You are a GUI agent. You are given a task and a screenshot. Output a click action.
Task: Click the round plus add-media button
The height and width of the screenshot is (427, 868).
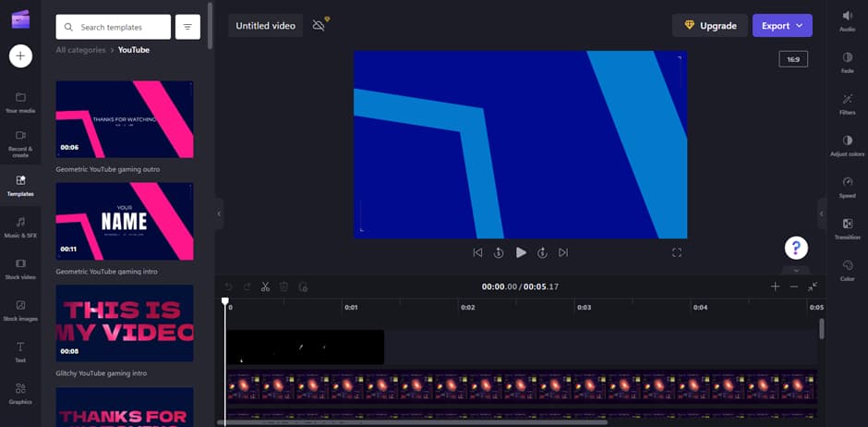20,56
